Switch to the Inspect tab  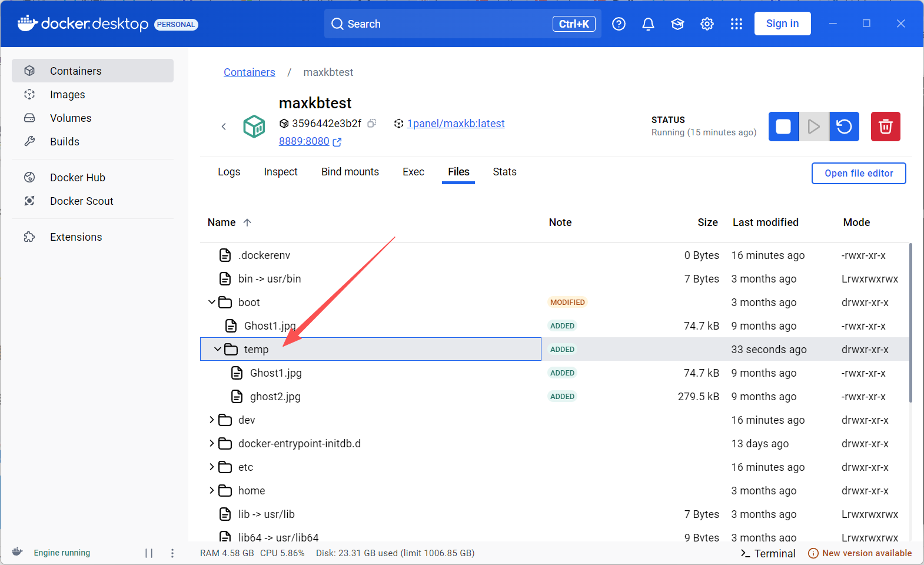click(x=281, y=172)
